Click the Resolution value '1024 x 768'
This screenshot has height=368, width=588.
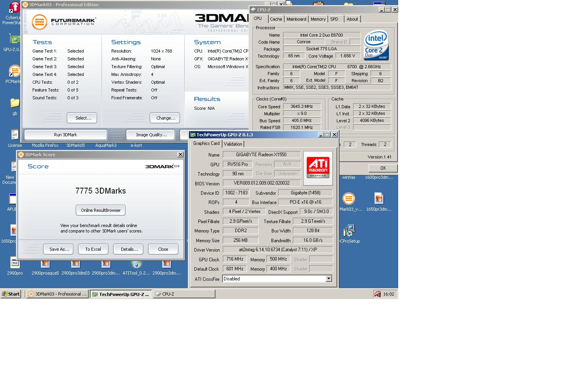pyautogui.click(x=161, y=51)
